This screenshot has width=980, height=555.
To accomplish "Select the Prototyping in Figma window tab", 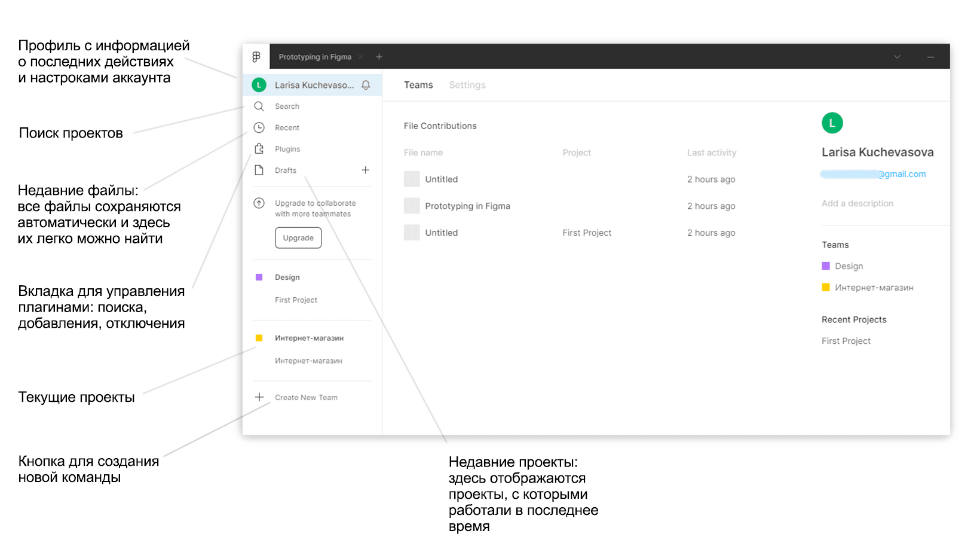I will point(315,57).
